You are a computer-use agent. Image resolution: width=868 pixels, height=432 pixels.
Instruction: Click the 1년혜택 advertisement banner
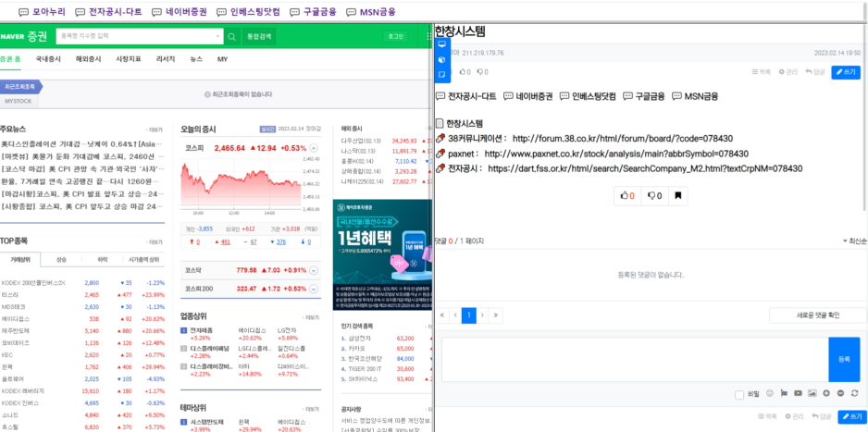tap(382, 255)
